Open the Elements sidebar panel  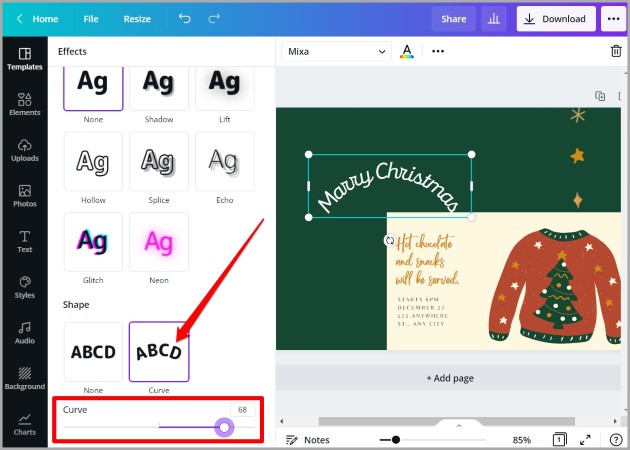pos(25,104)
